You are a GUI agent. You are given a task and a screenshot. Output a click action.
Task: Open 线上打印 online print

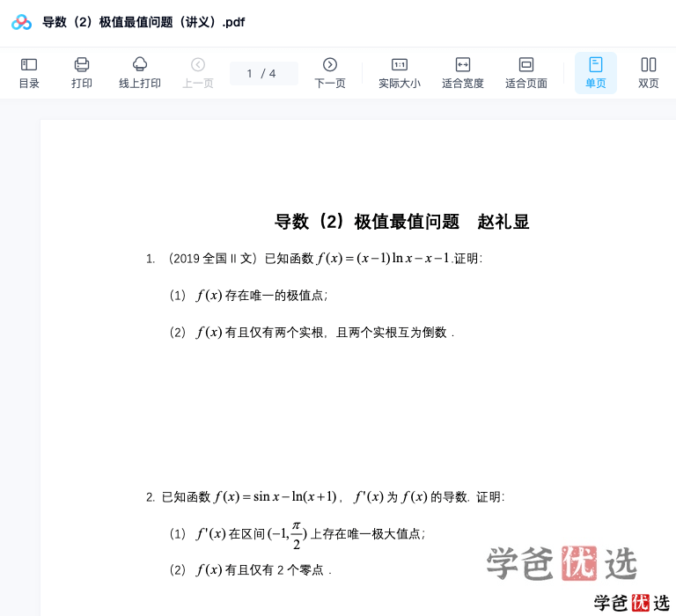[140, 73]
